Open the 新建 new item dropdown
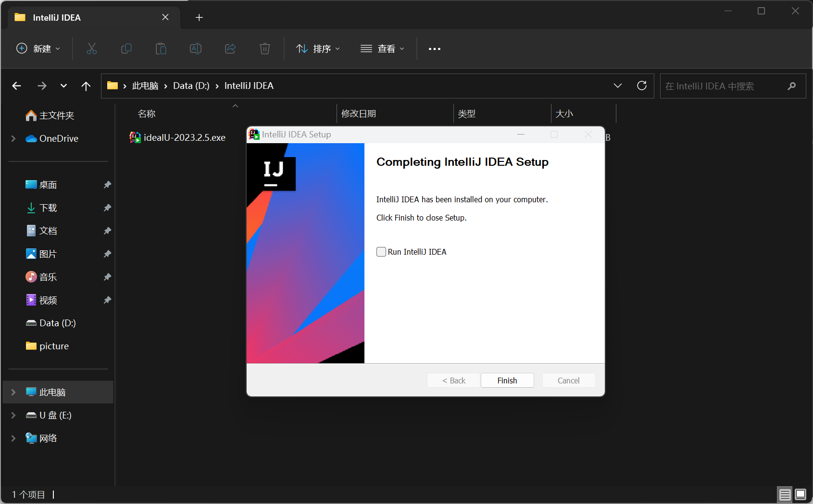This screenshot has height=504, width=813. point(38,49)
